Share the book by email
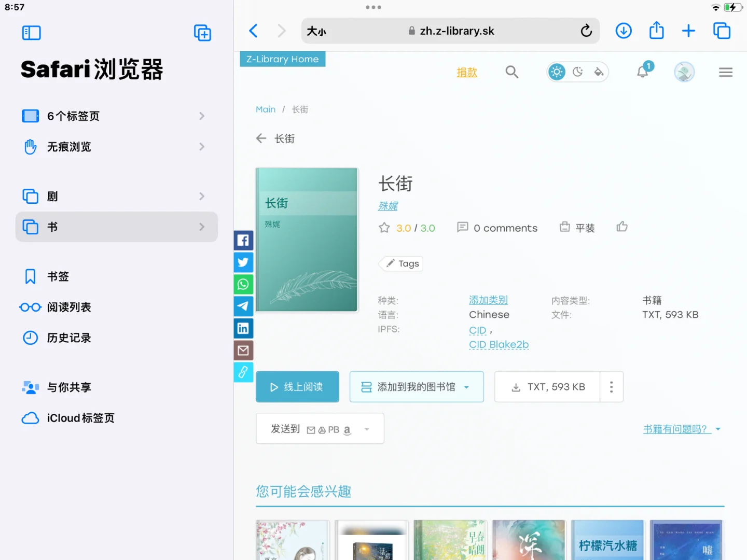 [x=243, y=350]
